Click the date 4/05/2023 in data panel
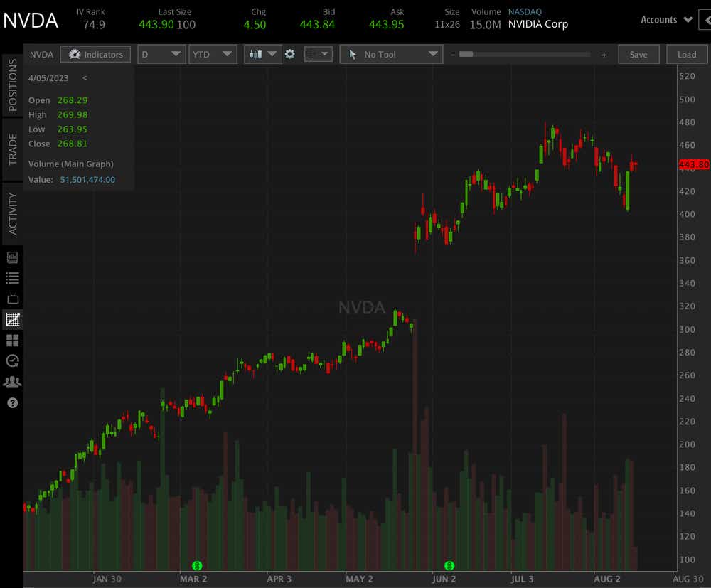711x588 pixels. tap(48, 78)
